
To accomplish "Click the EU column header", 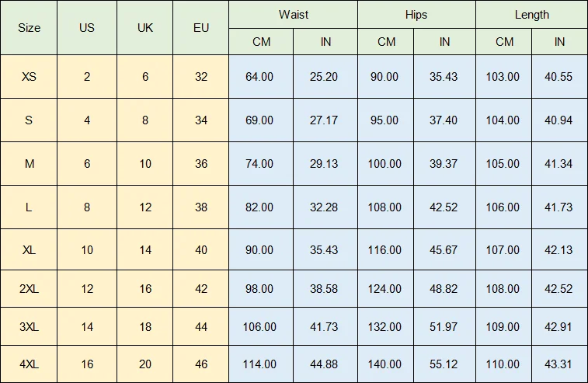I will pyautogui.click(x=201, y=28).
